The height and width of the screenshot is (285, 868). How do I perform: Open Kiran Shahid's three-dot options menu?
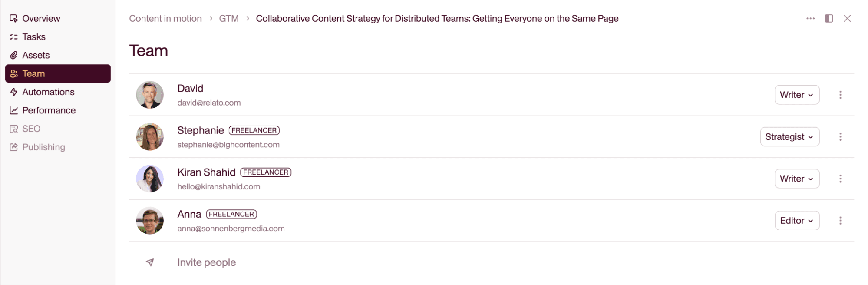point(840,179)
